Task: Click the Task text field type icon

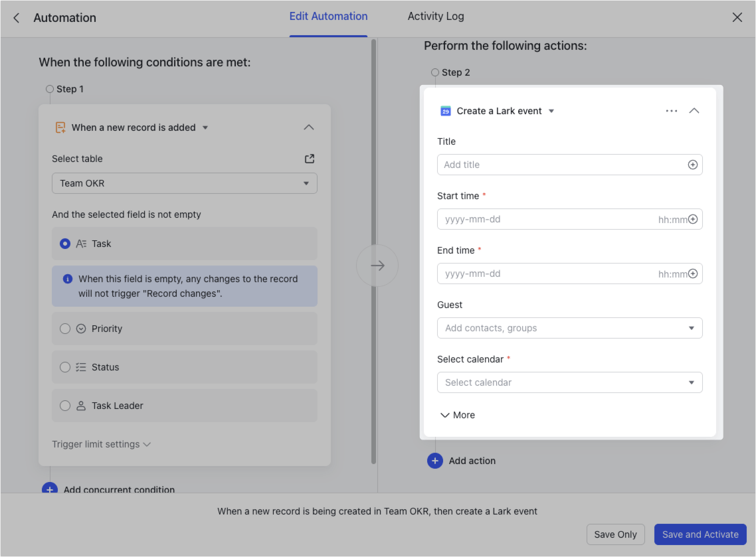Action: pos(81,244)
